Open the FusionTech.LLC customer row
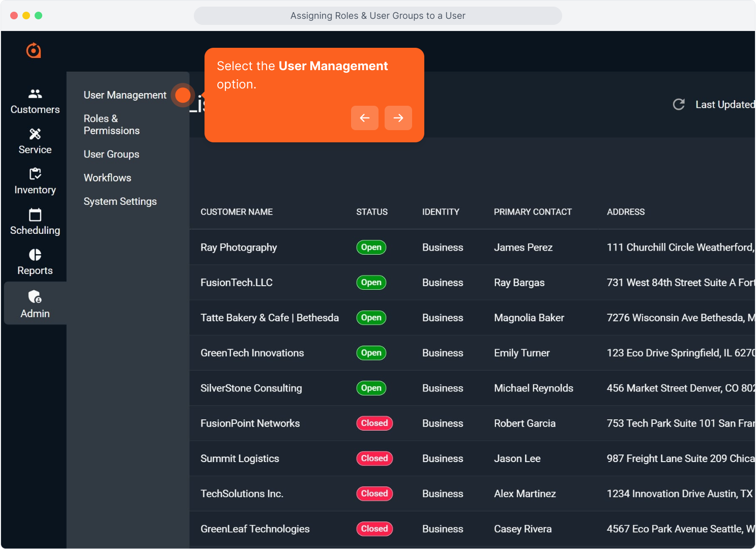This screenshot has height=549, width=756. tap(236, 283)
